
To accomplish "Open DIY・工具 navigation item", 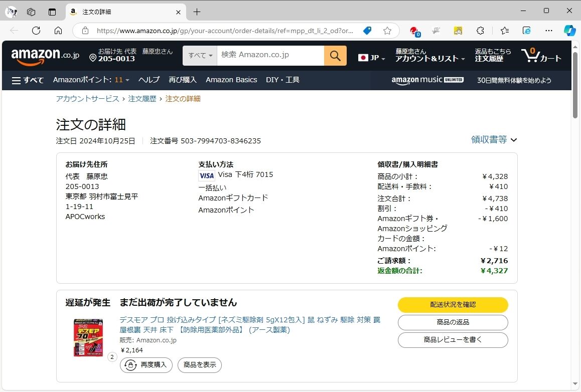I will pyautogui.click(x=282, y=80).
